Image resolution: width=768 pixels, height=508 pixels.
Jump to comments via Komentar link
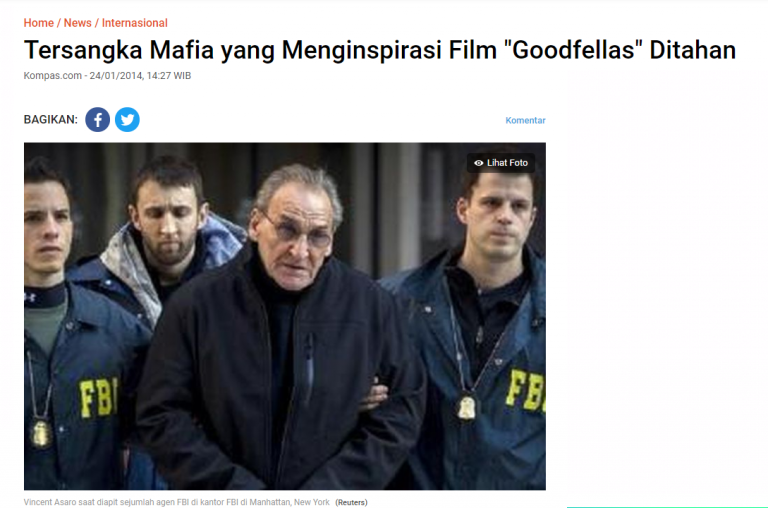tap(525, 121)
